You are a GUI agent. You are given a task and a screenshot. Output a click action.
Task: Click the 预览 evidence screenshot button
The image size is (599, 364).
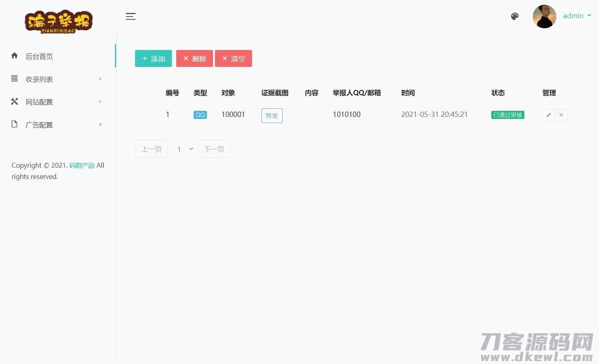[x=272, y=116]
